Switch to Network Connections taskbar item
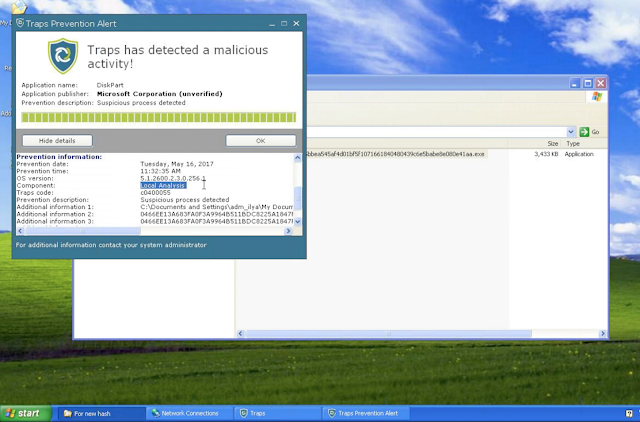 click(189, 413)
